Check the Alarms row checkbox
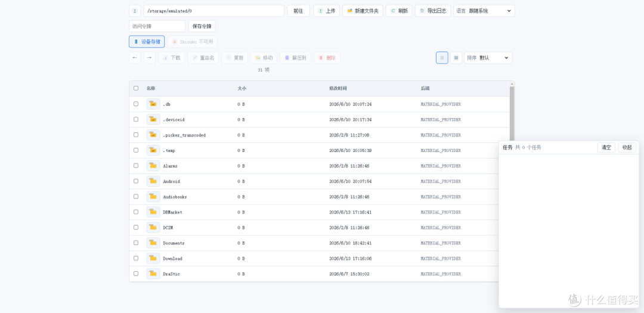 pyautogui.click(x=136, y=166)
